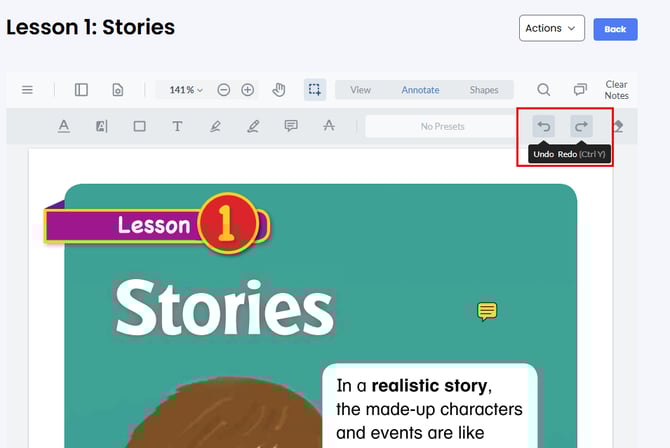Select the Annotate tab
670x448 pixels.
click(x=420, y=90)
